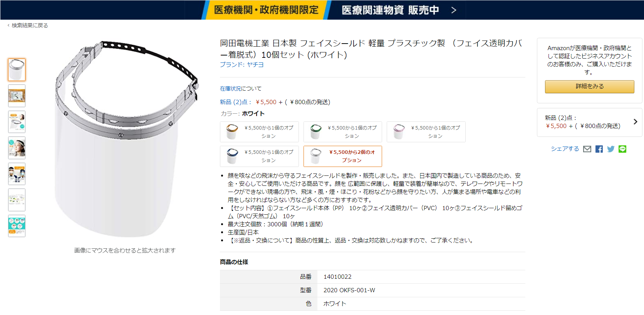View the second packaging thumbnail image
The height and width of the screenshot is (315, 644).
17,96
